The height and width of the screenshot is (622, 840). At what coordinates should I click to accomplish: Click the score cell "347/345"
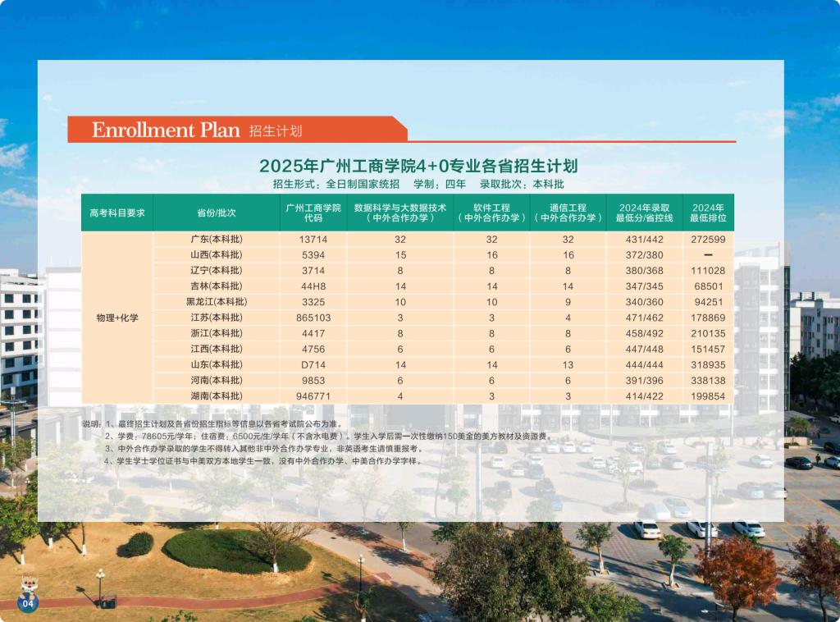[645, 286]
